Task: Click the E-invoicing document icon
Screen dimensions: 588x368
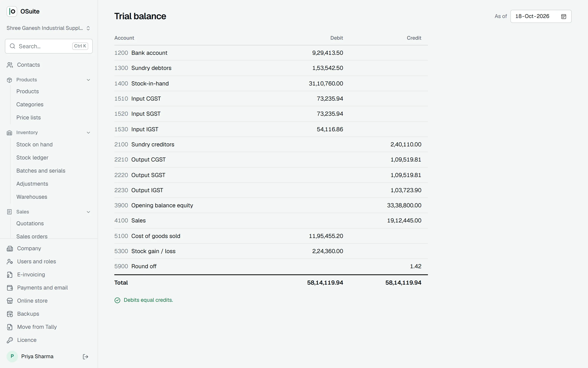Action: pyautogui.click(x=10, y=275)
